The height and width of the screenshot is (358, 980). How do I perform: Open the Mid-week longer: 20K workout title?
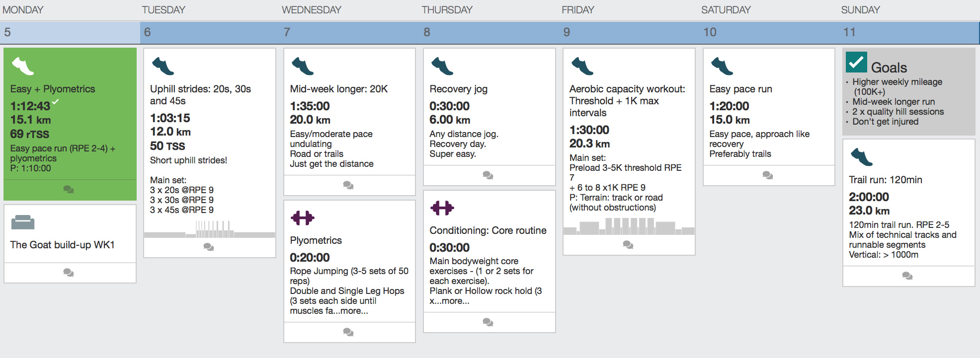339,89
